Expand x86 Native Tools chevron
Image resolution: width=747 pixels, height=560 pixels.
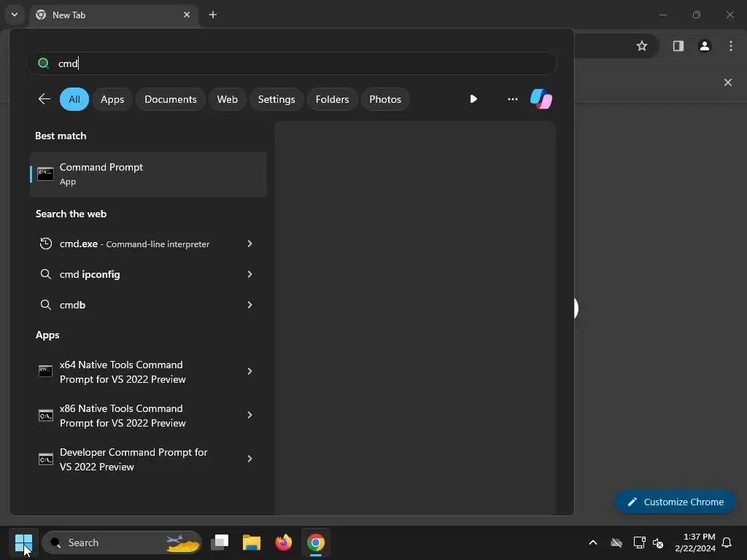coord(249,415)
